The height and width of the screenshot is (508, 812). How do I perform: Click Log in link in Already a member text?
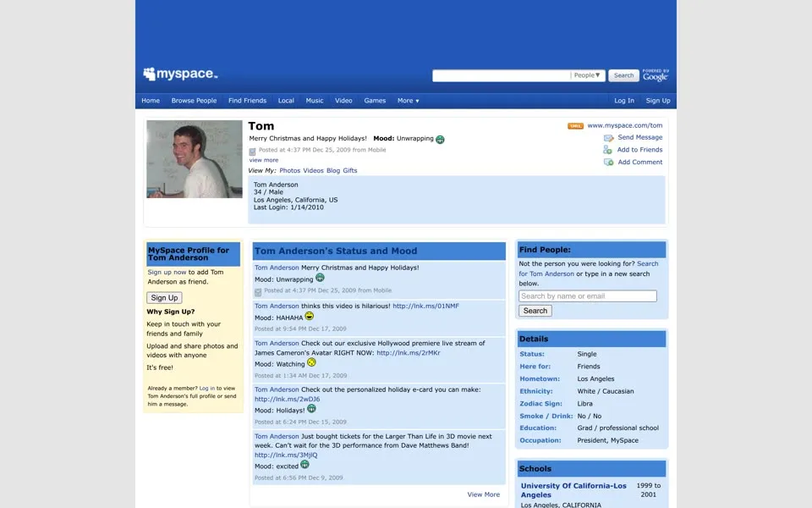tap(207, 389)
